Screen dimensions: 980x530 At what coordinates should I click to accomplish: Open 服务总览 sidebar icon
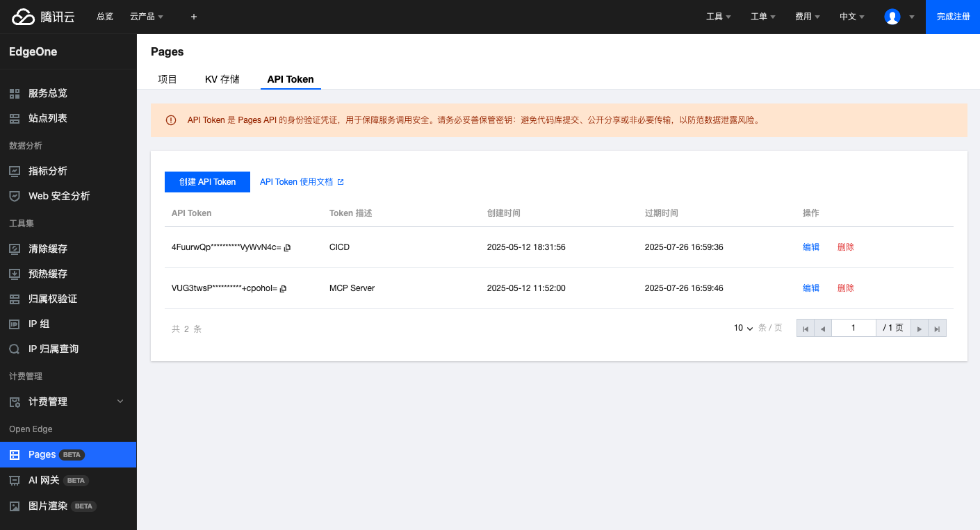[x=15, y=93]
